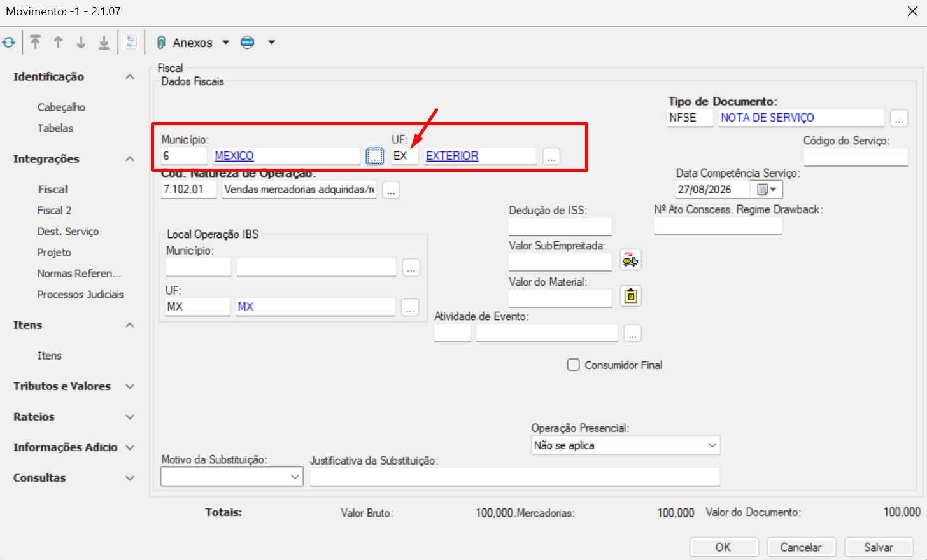Image resolution: width=927 pixels, height=560 pixels.
Task: Click the refresh icon in toolbar
Action: (x=8, y=43)
